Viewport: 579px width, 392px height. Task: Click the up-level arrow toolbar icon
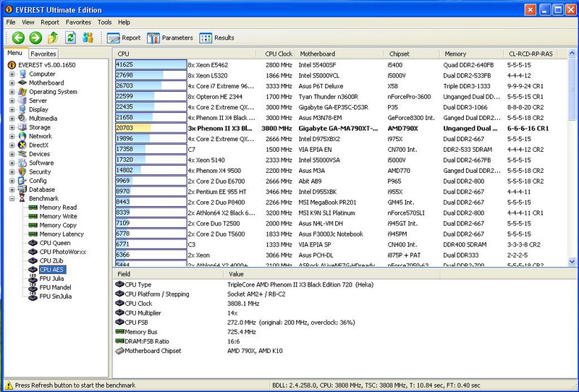[x=53, y=38]
